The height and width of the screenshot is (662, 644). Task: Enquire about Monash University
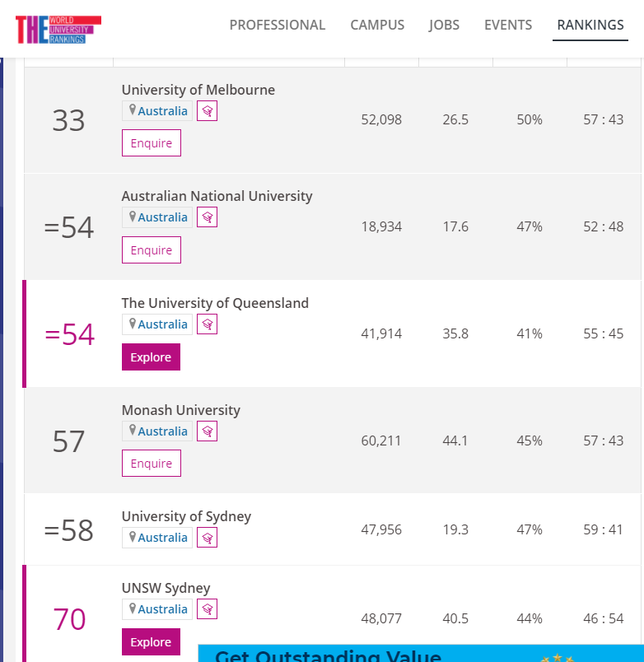152,463
